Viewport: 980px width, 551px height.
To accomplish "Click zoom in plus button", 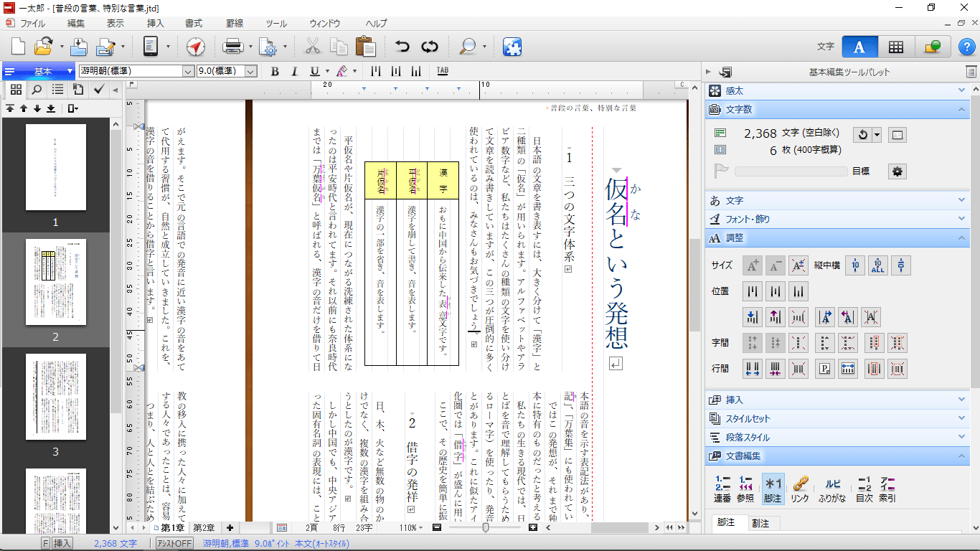I will (x=533, y=528).
